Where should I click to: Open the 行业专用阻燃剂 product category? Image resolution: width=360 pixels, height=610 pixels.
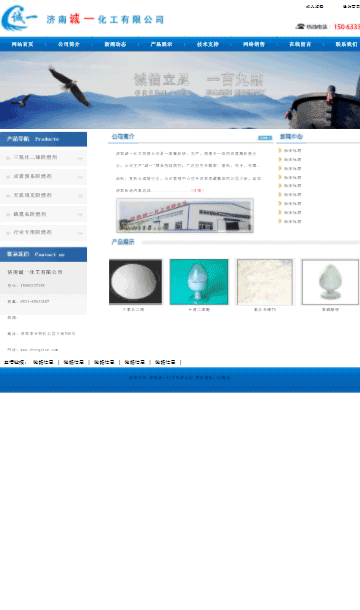click(x=33, y=232)
